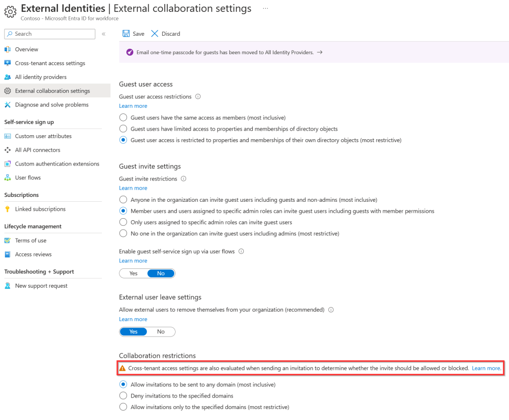Select the Cross-tenant access settings icon
509x420 pixels.
coord(8,63)
